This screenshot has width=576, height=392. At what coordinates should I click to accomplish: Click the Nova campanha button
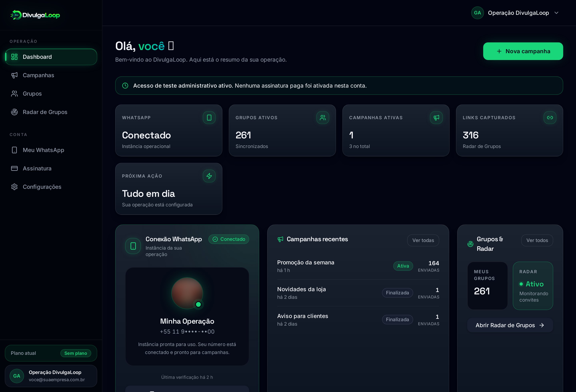click(x=523, y=51)
